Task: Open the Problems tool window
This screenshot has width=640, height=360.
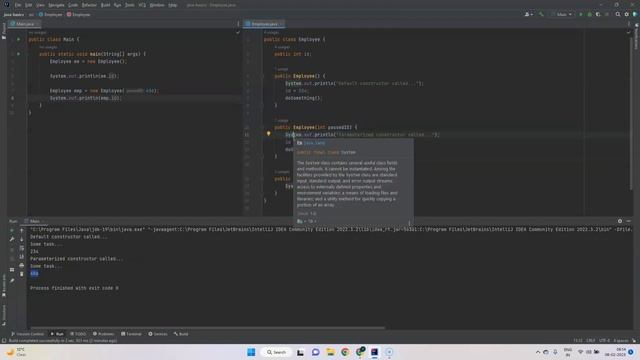Action: pos(103,334)
